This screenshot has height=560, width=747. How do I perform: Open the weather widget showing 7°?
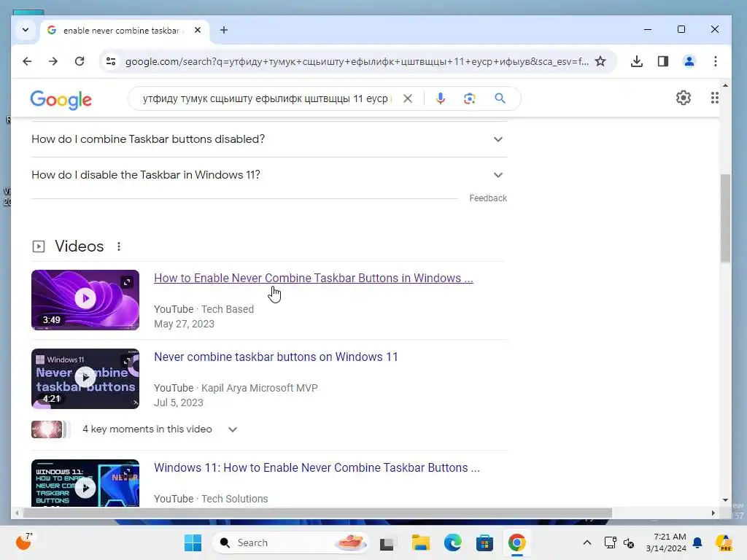tap(24, 542)
